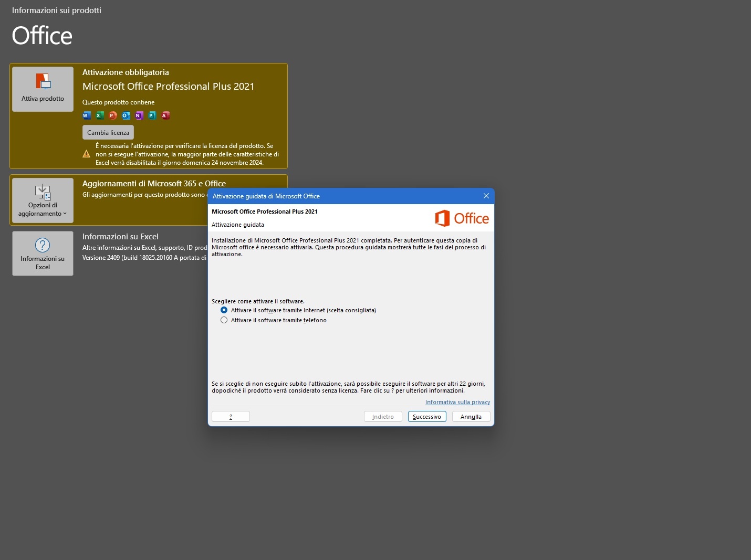The width and height of the screenshot is (751, 560).
Task: Click the 'Questo prodotto contiene' label
Action: tap(118, 102)
